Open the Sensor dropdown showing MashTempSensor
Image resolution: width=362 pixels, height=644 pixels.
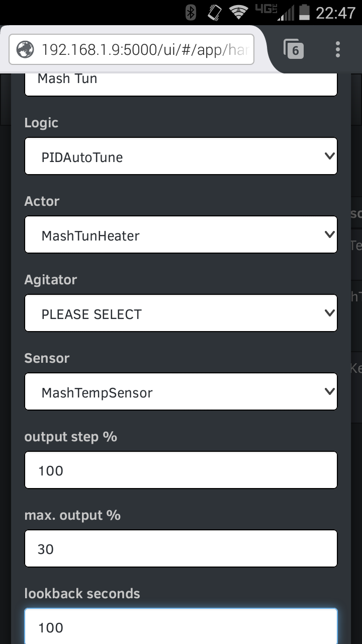181,392
